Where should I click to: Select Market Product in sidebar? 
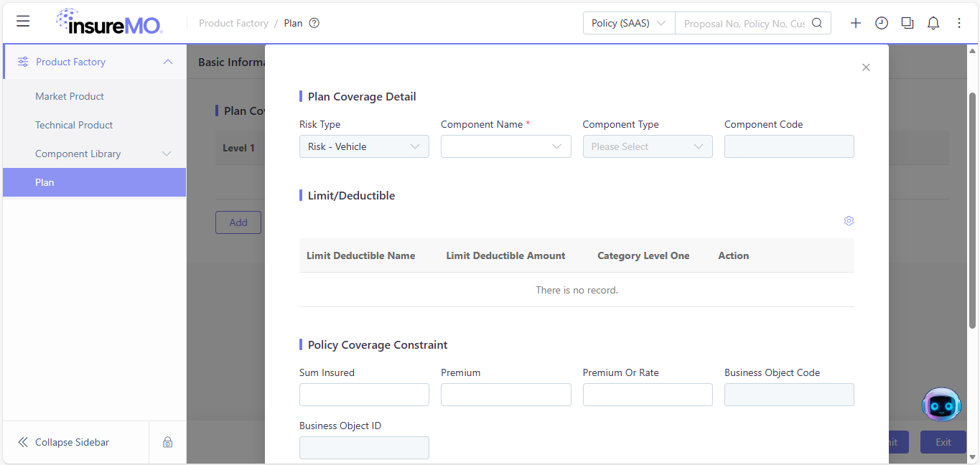click(70, 96)
